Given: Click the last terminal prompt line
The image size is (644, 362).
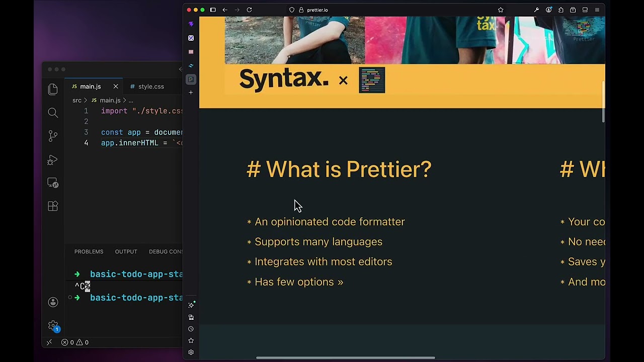Looking at the screenshot, I should (128, 298).
